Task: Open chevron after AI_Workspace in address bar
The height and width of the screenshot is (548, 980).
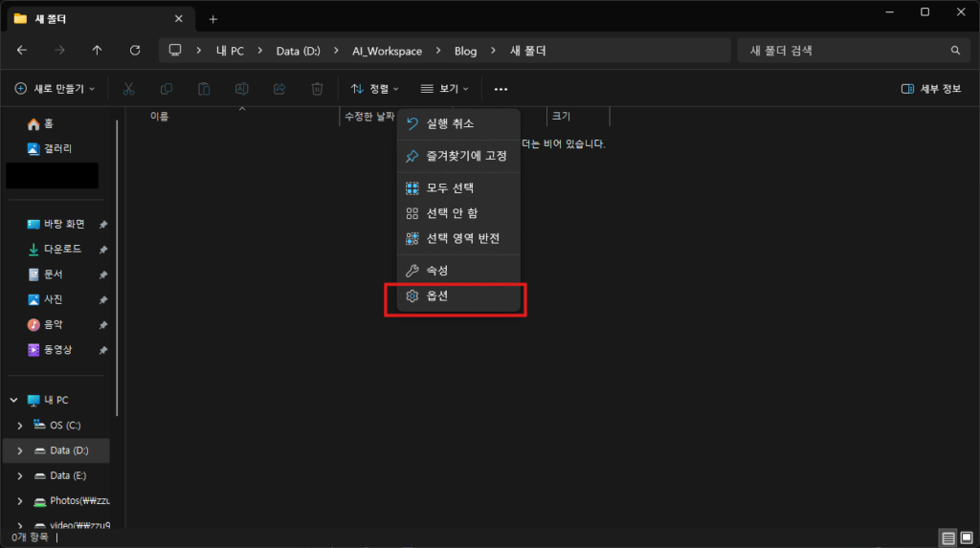Action: 438,50
